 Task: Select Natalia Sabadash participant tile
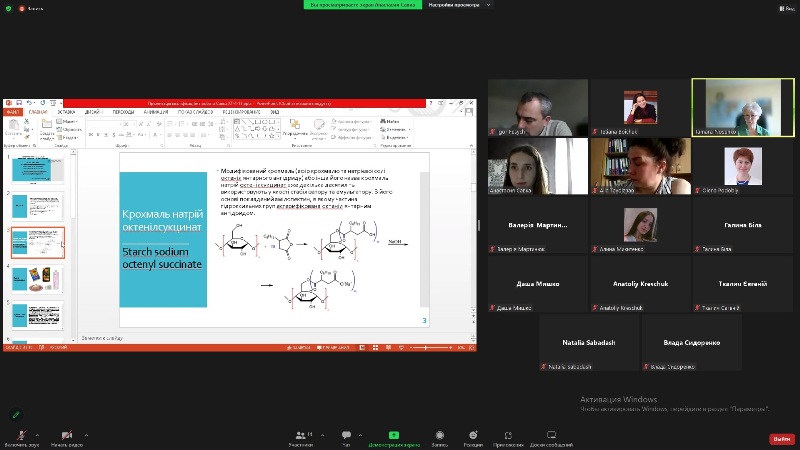tap(589, 342)
